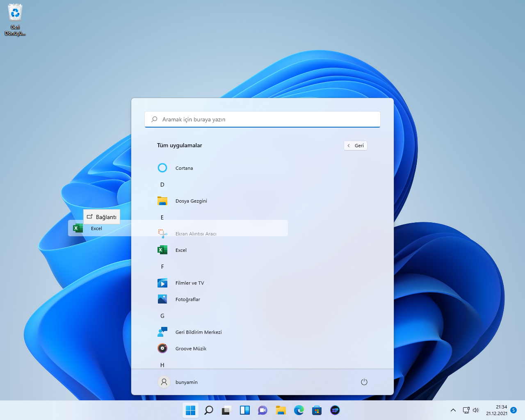525x420 pixels.
Task: Open Dosya Gezgini folder icon
Action: (x=162, y=201)
